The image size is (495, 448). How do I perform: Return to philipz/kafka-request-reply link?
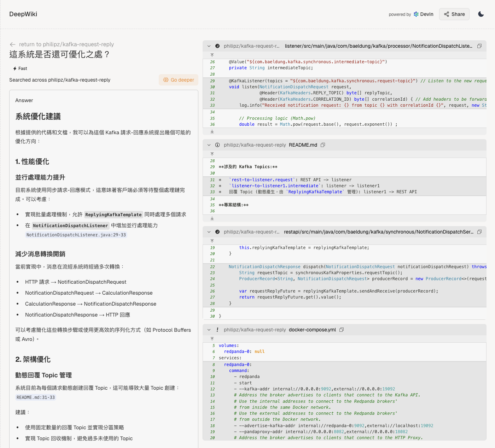(66, 44)
